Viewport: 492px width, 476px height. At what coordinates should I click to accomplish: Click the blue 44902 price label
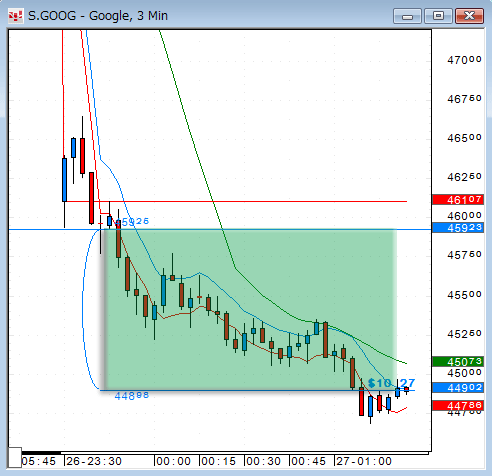[x=458, y=388]
